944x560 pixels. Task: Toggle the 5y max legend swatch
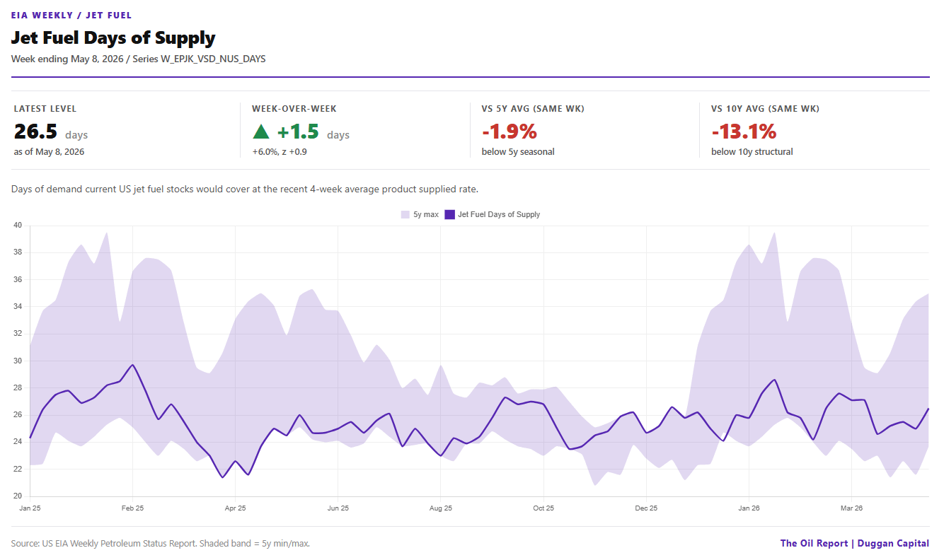405,214
